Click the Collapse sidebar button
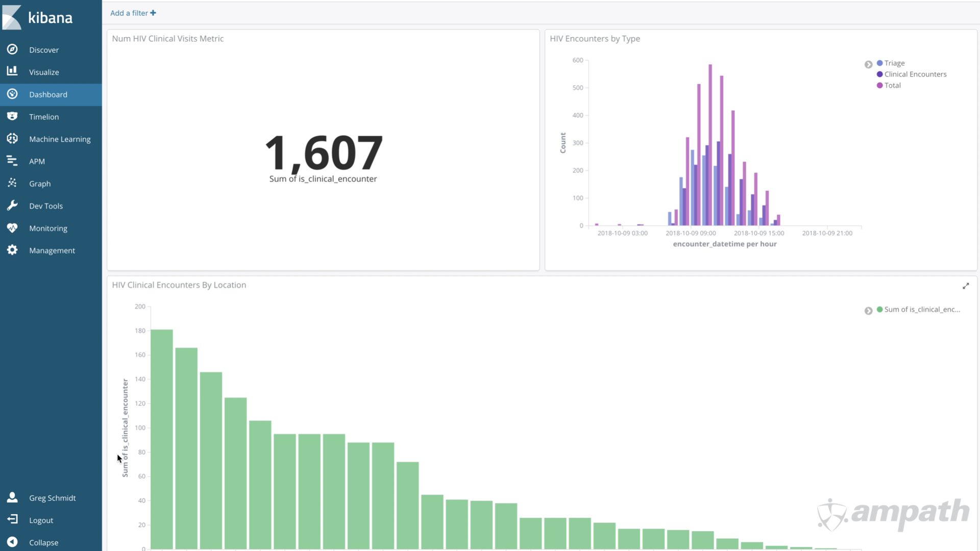980x551 pixels. [44, 542]
